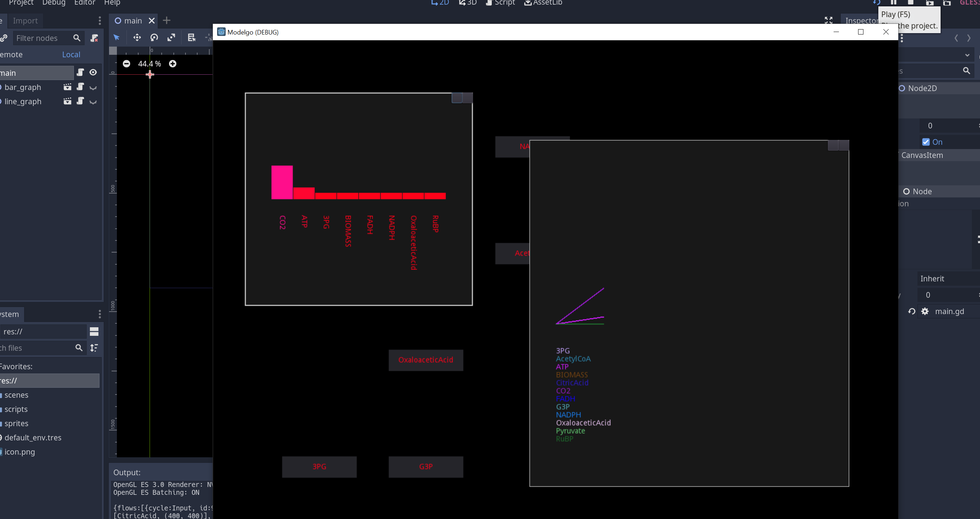
Task: Open the script attached to bar_graph node
Action: point(80,87)
